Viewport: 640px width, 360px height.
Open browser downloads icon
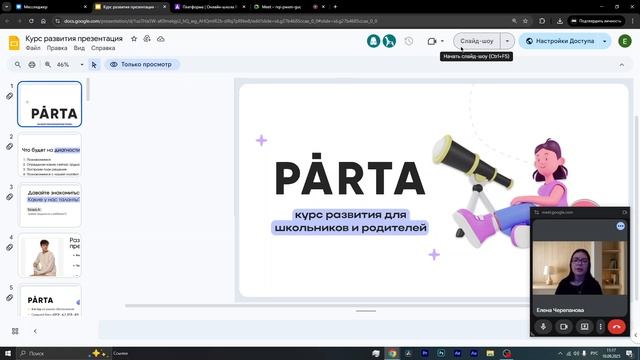pyautogui.click(x=560, y=21)
